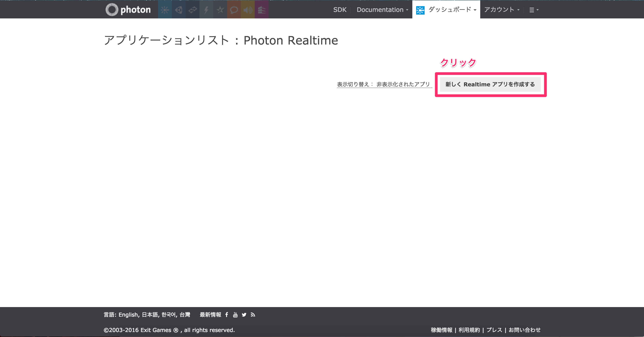Image resolution: width=644 pixels, height=337 pixels.
Task: Click 新しく Realtime アプリを作成する button
Action: (490, 84)
